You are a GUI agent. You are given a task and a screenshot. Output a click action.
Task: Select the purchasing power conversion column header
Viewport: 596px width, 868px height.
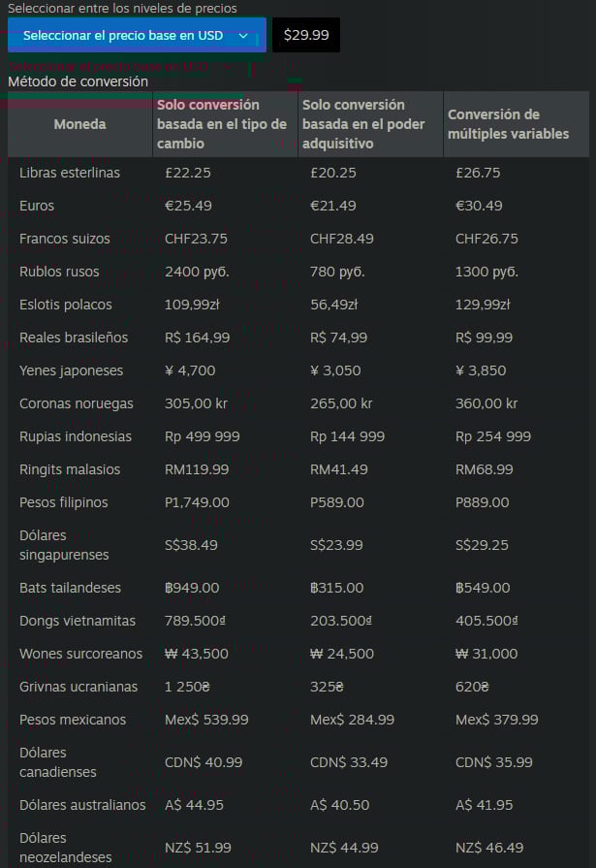pyautogui.click(x=368, y=124)
